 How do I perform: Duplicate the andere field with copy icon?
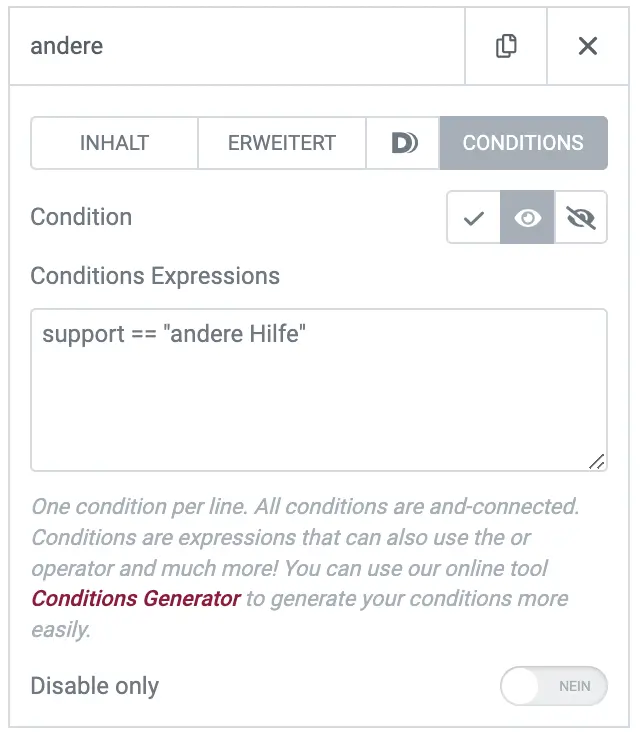pos(506,46)
